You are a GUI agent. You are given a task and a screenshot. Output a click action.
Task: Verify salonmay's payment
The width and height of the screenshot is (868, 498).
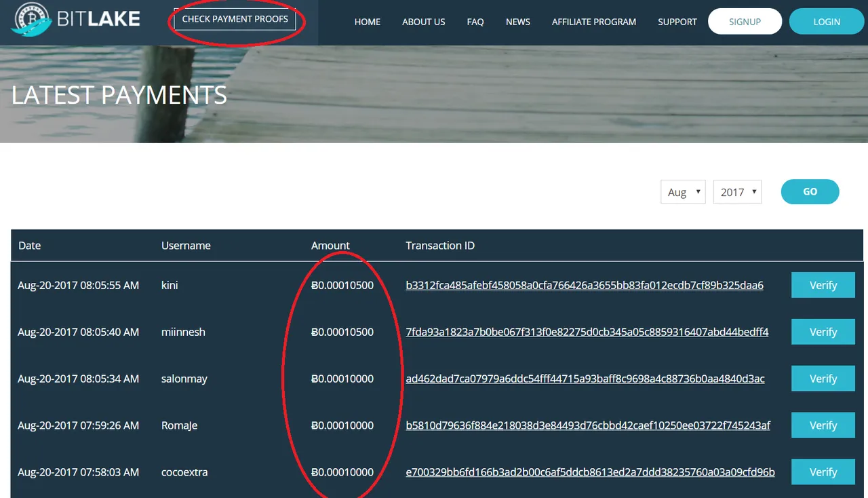pyautogui.click(x=823, y=379)
